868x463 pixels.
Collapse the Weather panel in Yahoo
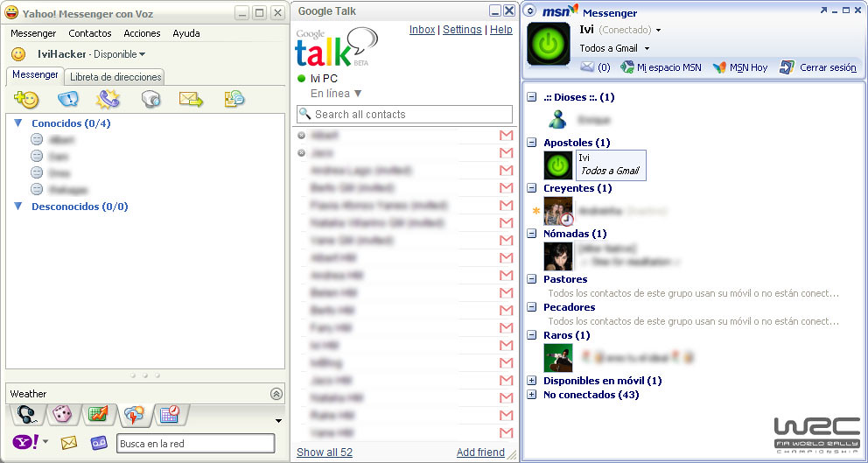(x=276, y=394)
